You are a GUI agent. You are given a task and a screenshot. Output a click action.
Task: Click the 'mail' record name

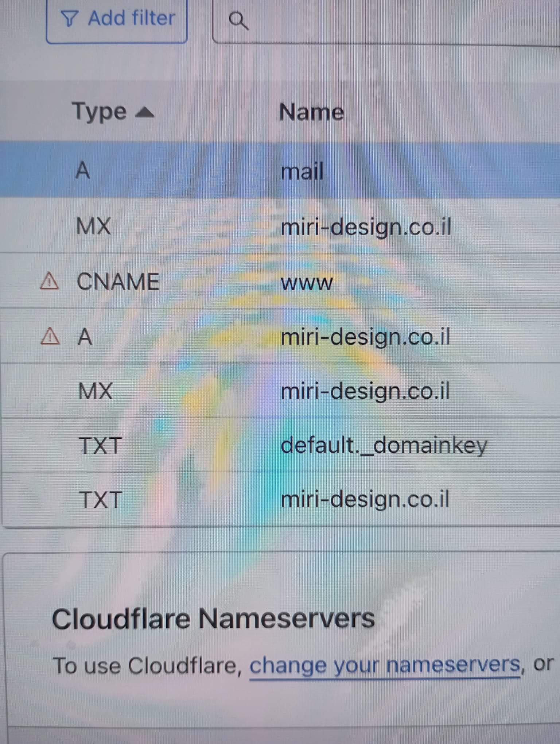click(x=302, y=171)
